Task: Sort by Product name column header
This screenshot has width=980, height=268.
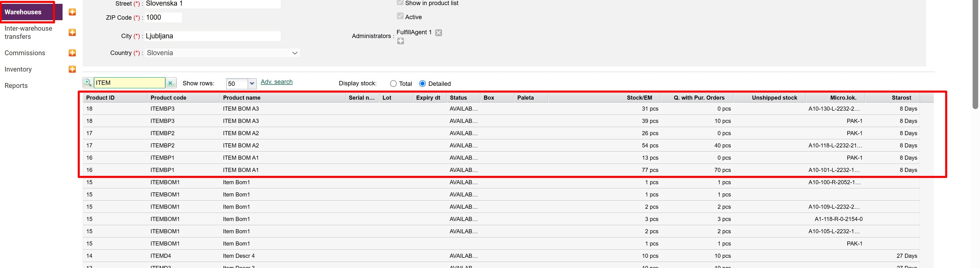Action: pyautogui.click(x=283, y=98)
